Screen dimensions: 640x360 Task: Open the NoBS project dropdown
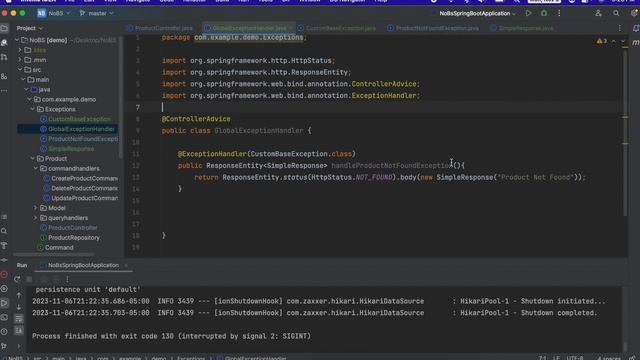click(x=54, y=13)
